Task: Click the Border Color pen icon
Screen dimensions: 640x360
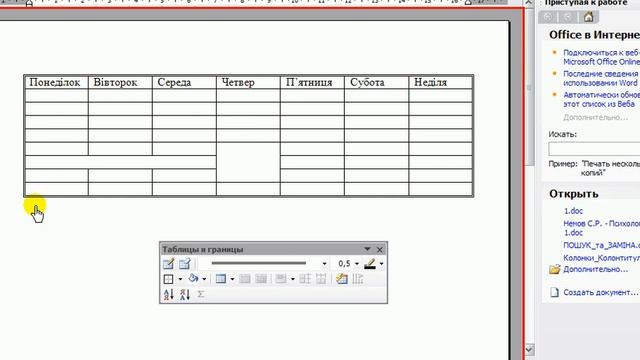Action: [370, 264]
